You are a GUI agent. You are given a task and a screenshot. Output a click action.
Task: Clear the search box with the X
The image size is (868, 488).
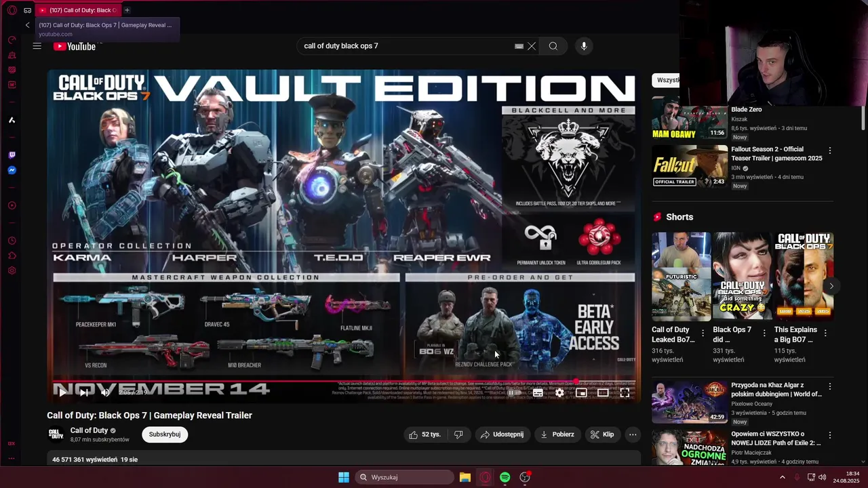532,46
